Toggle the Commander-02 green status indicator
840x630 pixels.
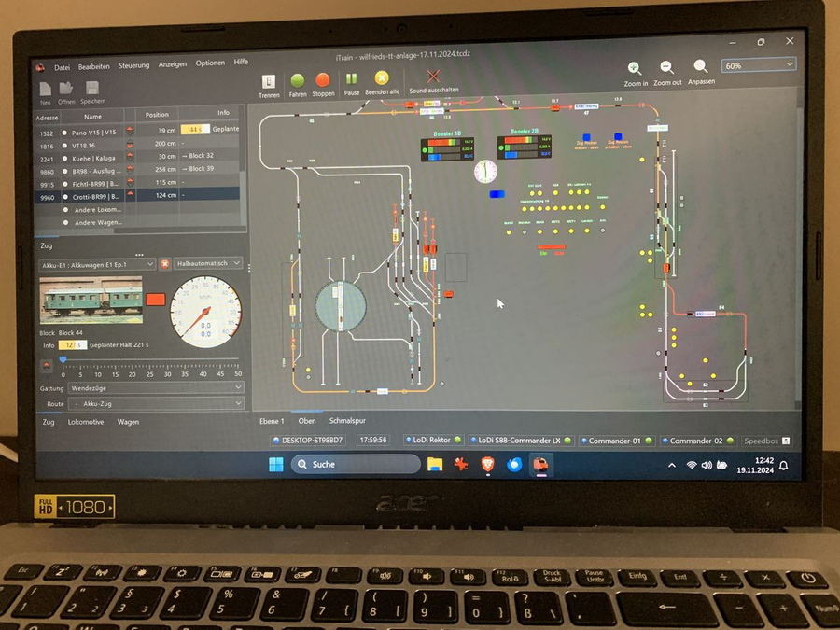click(x=730, y=441)
